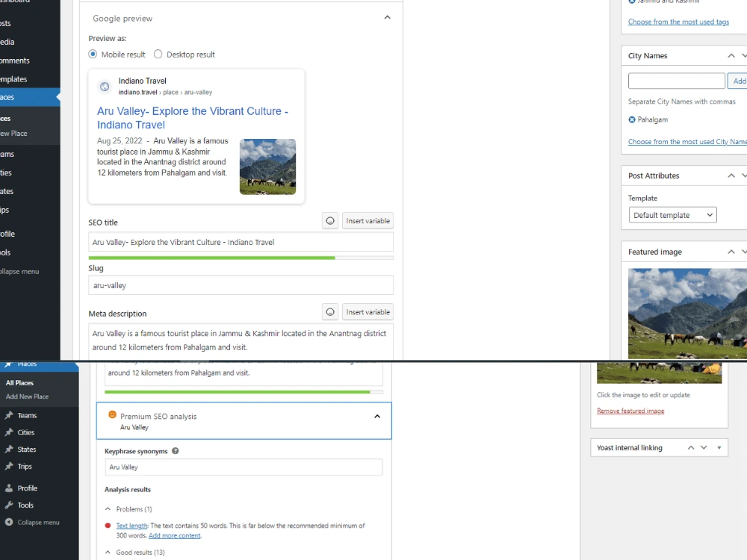Collapse the Post Attributes panel
Screen dimensions: 747x560
731,175
